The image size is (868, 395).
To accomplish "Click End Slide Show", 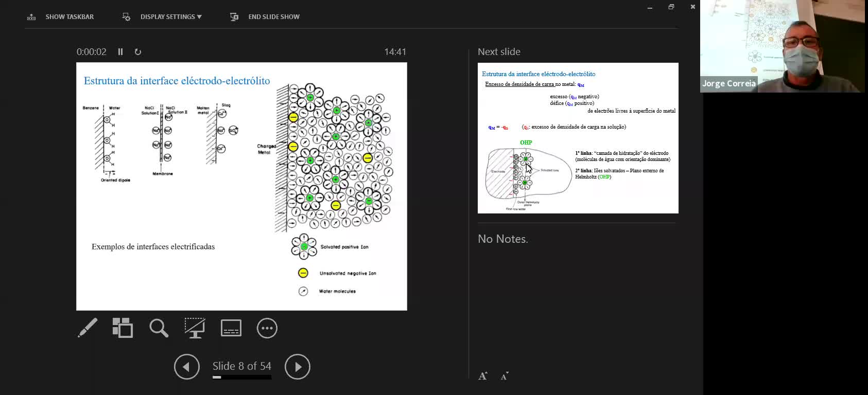I will [x=265, y=17].
